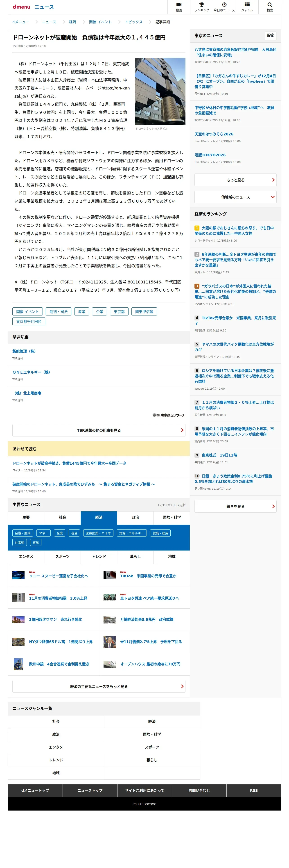The image size is (289, 868).
Task: Select the 国際・科学 news tab
Action: pos(172,518)
